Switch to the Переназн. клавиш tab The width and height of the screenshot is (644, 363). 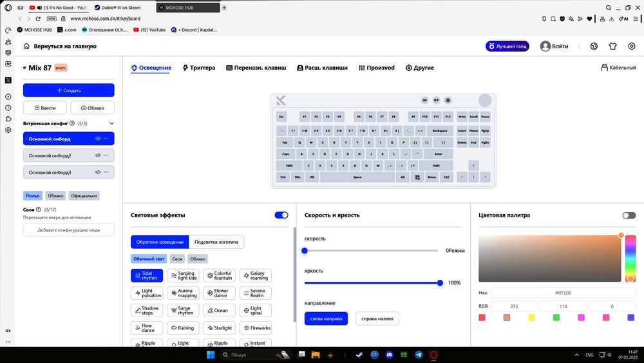pos(256,68)
